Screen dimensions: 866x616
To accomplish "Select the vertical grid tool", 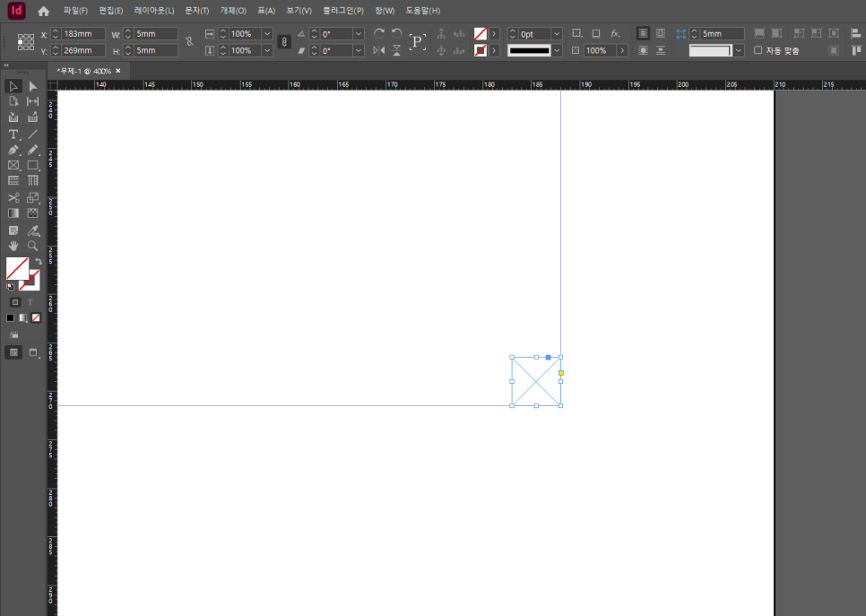I will click(32, 180).
